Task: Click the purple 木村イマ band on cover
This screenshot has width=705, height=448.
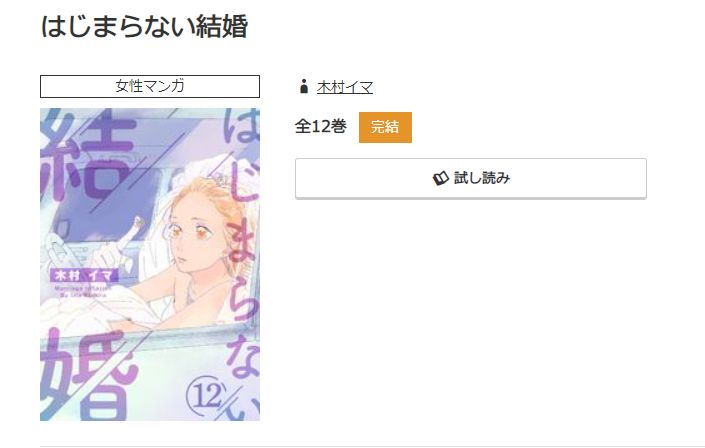Action: [x=84, y=275]
